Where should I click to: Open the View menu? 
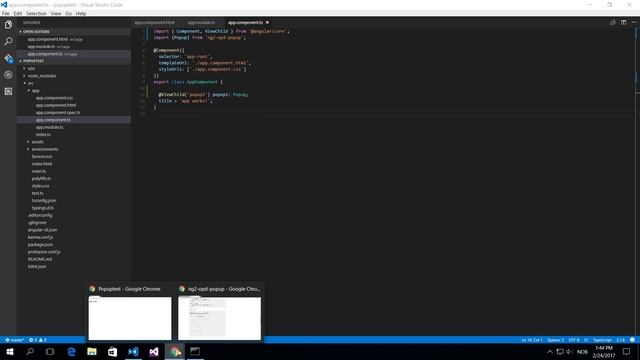click(x=56, y=13)
